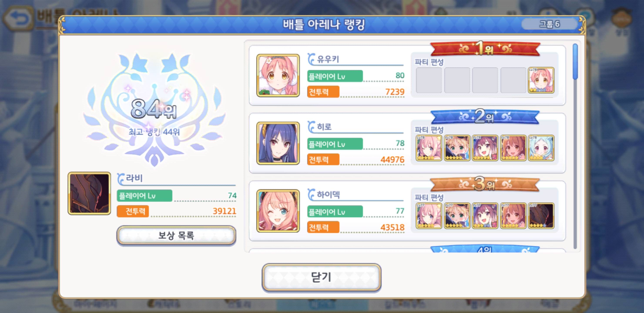644x313 pixels.
Task: Tap the third party member in 히로's team
Action: pos(485,148)
